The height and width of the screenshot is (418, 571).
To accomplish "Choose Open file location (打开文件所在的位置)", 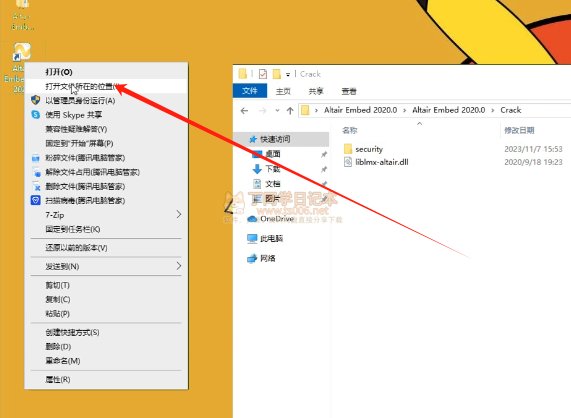I will 106,86.
